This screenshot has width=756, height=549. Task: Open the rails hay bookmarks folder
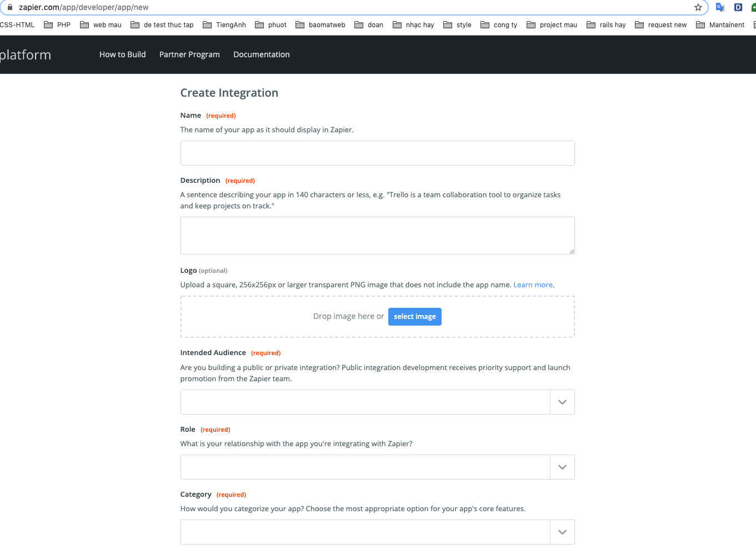(606, 25)
